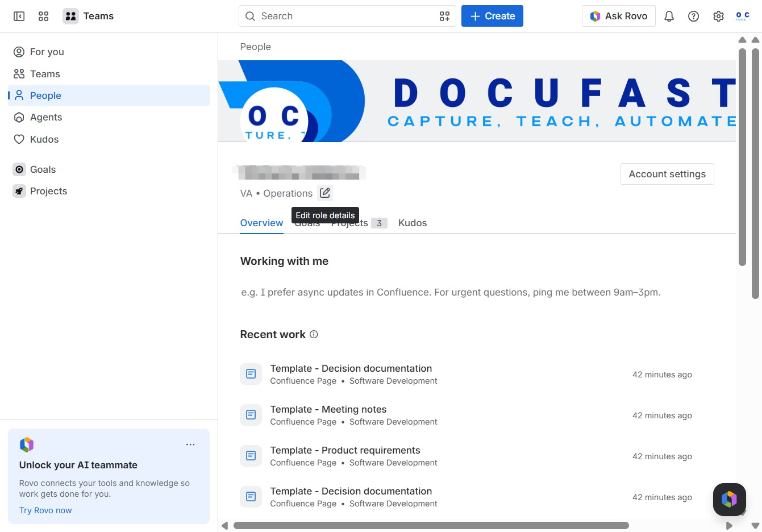Click the horizontal scrollbar left arrow
The height and width of the screenshot is (532, 762).
225,526
